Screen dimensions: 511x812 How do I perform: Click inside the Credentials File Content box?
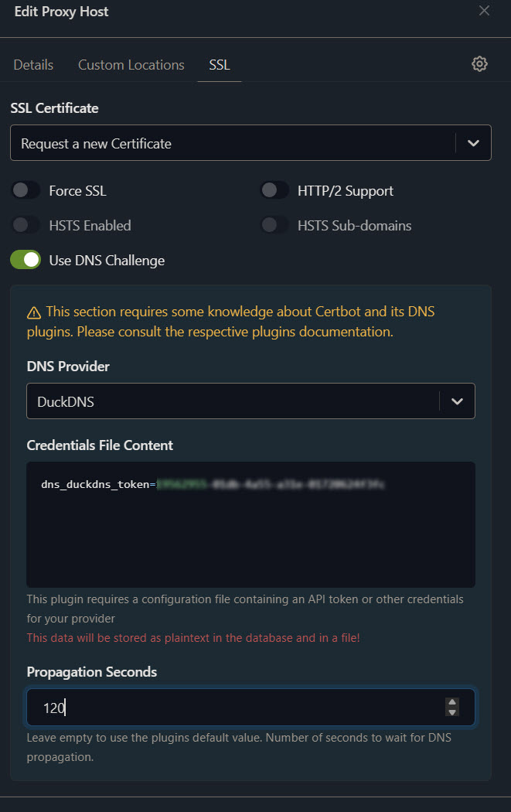[x=250, y=534]
